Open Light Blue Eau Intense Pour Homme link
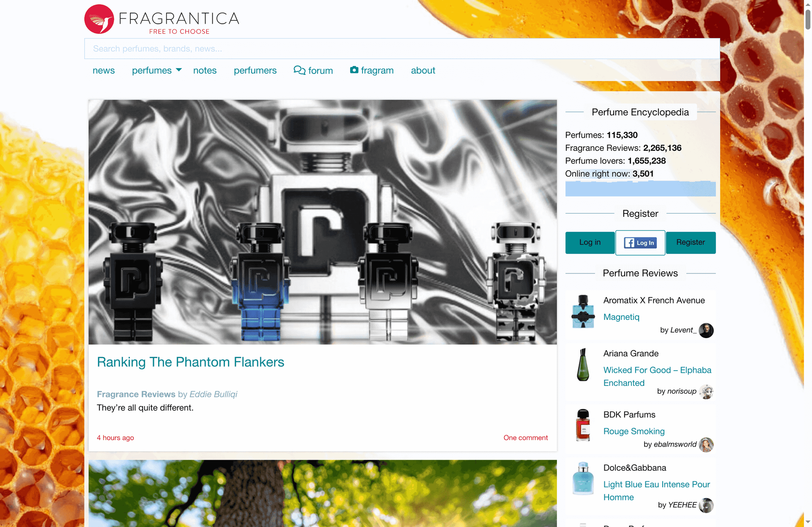 click(x=656, y=491)
